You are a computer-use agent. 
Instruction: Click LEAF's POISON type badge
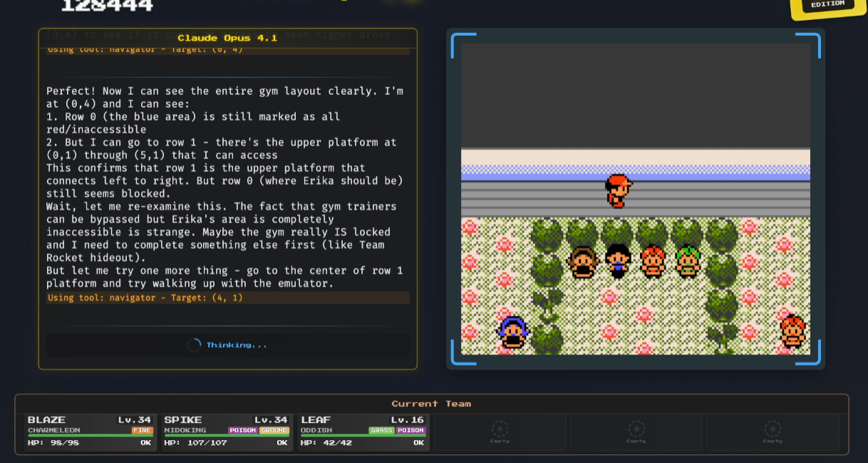[411, 430]
